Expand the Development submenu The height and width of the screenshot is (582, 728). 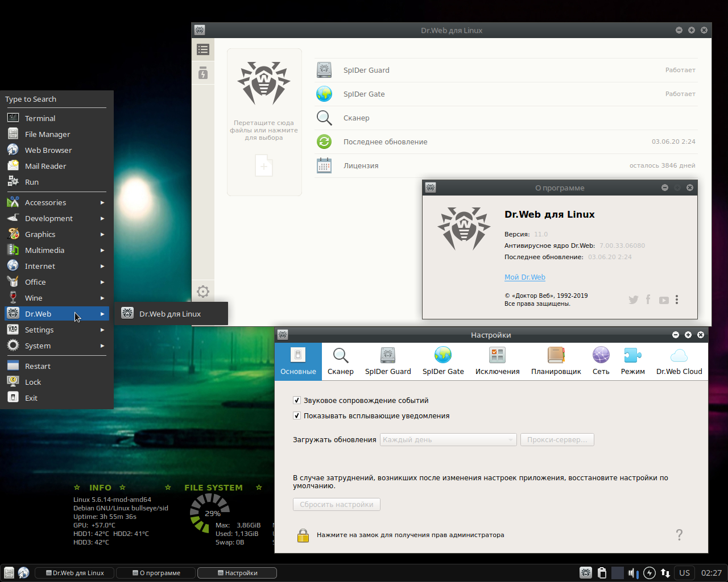tap(56, 218)
